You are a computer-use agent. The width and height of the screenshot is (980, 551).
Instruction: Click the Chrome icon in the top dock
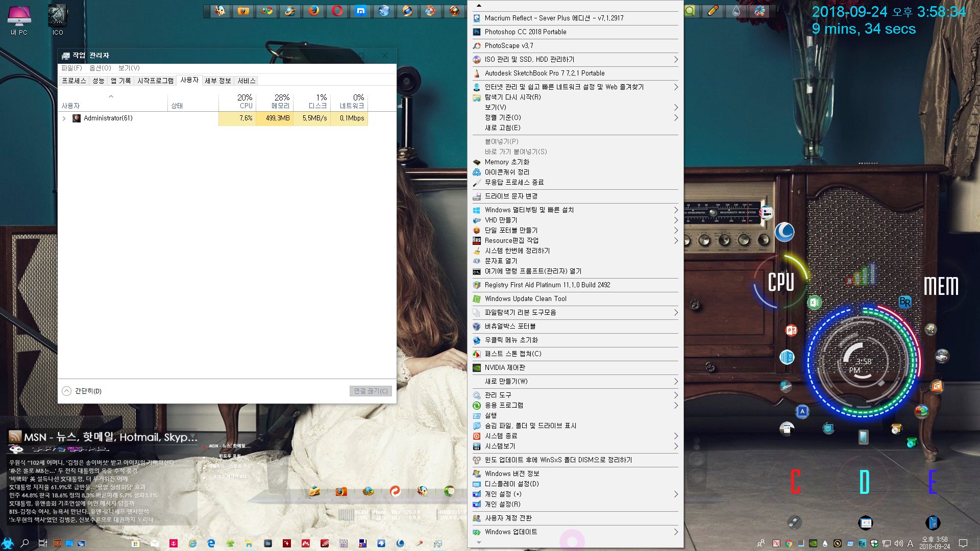pyautogui.click(x=266, y=11)
